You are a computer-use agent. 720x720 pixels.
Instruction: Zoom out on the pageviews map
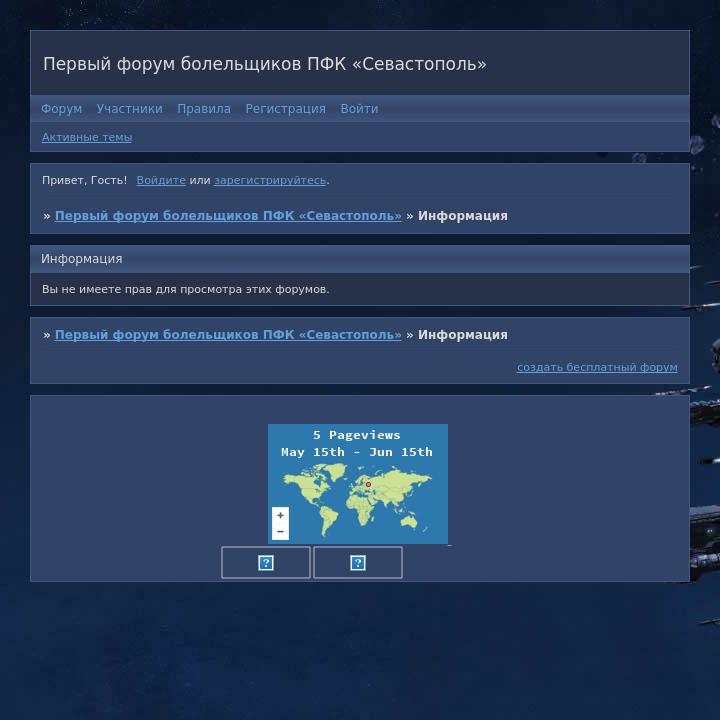281,532
